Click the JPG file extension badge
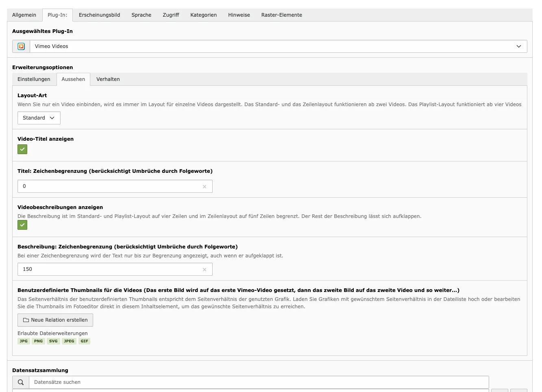The image size is (542, 392). click(23, 341)
